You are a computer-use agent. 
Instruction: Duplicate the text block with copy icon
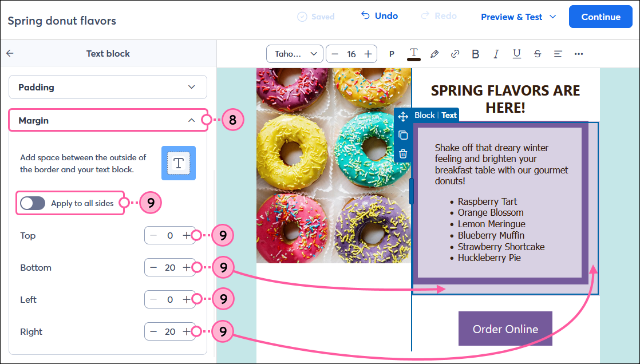(x=403, y=135)
